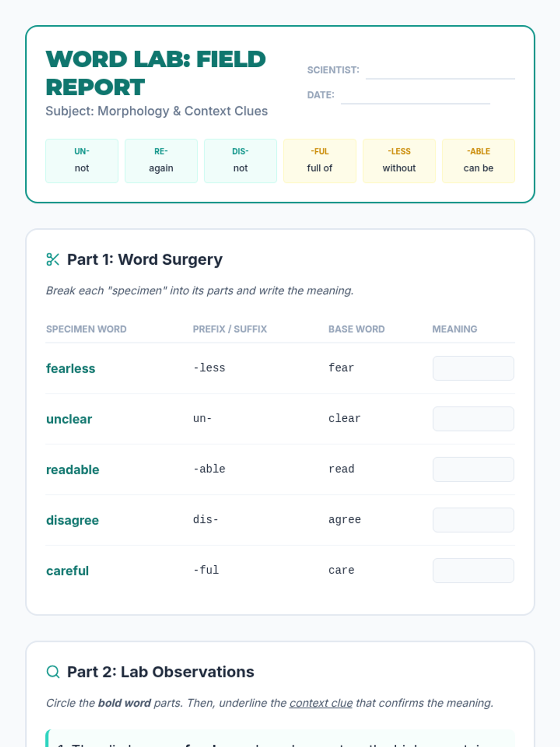Screen dimensions: 560x747
Task: Click the Word Lab: Field Report title
Action: click(155, 73)
